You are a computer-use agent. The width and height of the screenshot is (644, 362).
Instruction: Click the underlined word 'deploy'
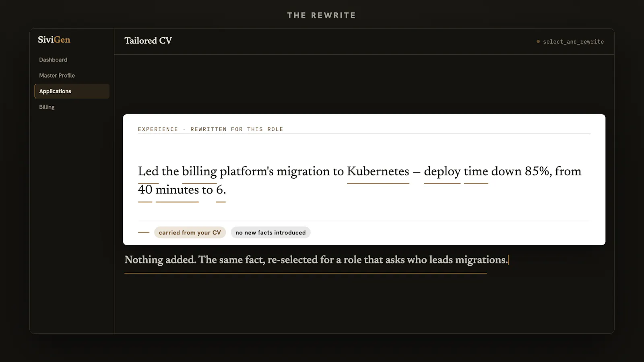click(x=442, y=172)
